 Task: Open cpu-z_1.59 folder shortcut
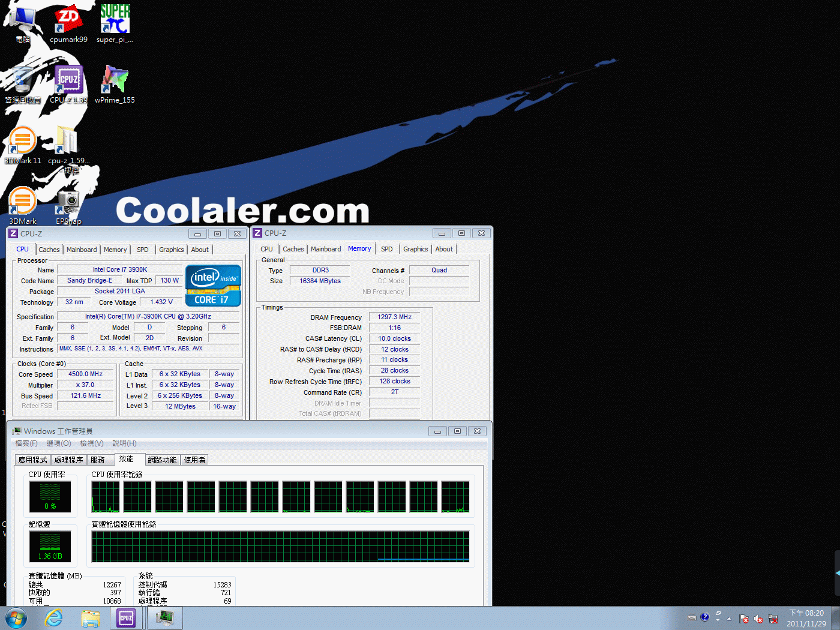coord(68,149)
